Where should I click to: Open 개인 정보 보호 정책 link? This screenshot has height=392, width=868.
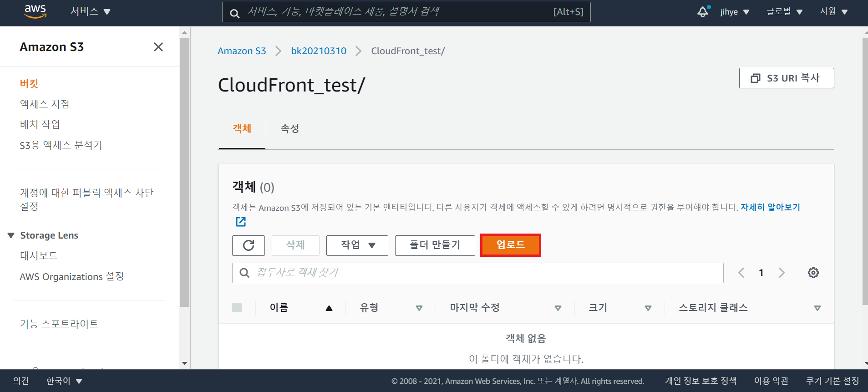(700, 381)
